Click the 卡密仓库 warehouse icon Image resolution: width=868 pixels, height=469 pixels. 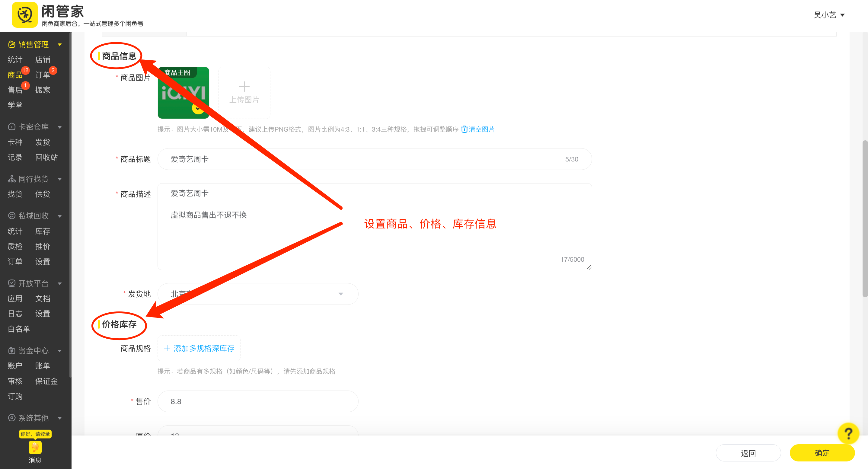pyautogui.click(x=11, y=127)
